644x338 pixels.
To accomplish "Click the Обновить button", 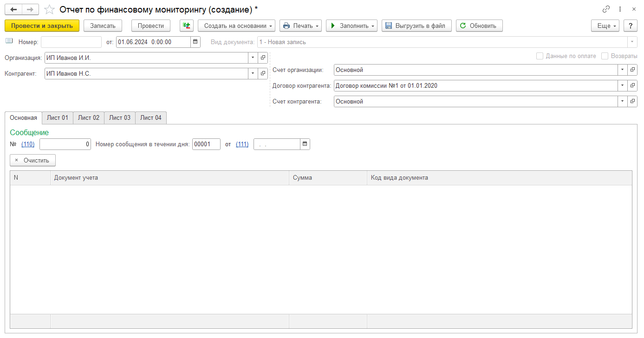I will [x=479, y=26].
